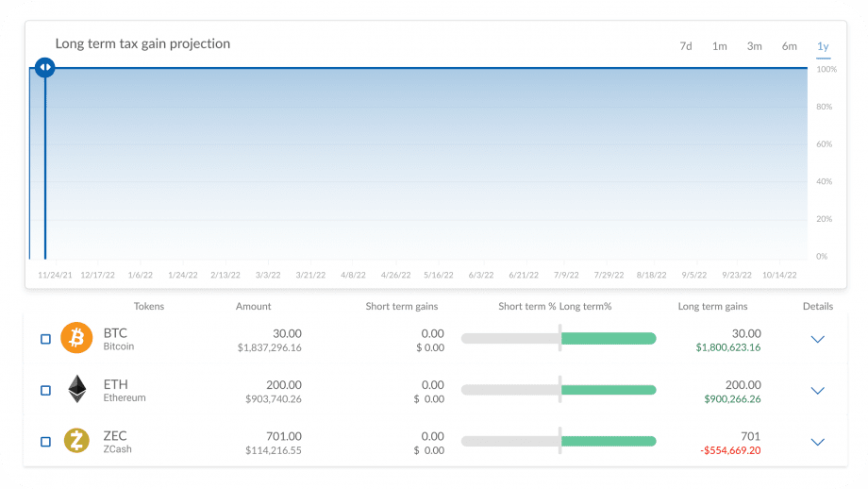The height and width of the screenshot is (489, 868).
Task: Tick the ZEC row checkbox
Action: (x=46, y=442)
